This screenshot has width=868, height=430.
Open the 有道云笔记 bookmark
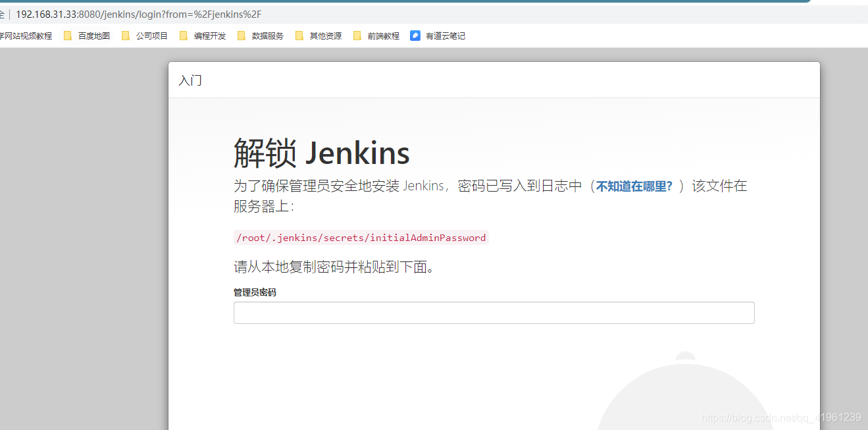(x=438, y=36)
